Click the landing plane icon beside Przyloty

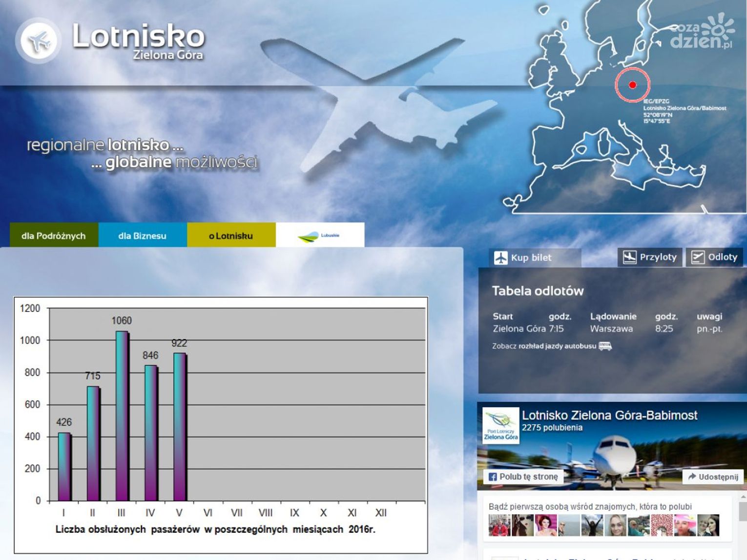tap(629, 257)
